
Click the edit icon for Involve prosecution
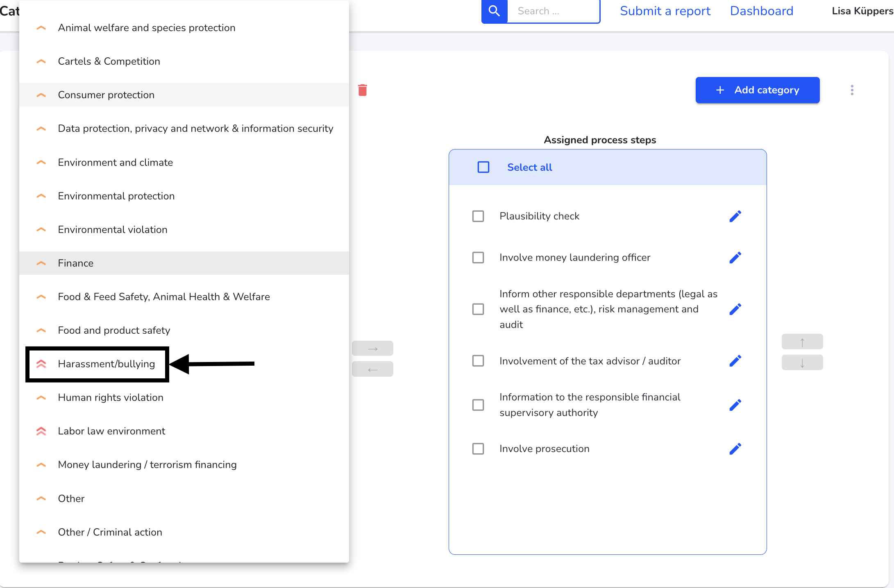point(735,448)
